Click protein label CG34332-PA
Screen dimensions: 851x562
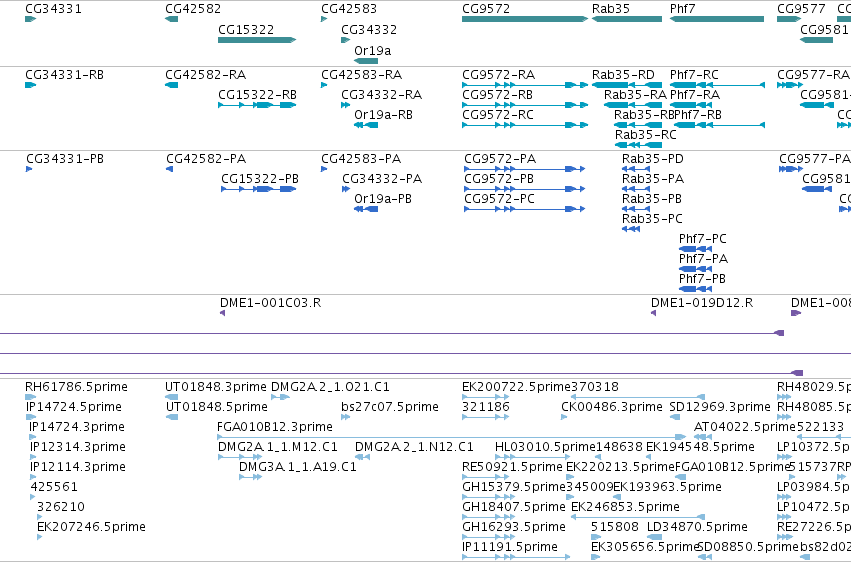[382, 179]
